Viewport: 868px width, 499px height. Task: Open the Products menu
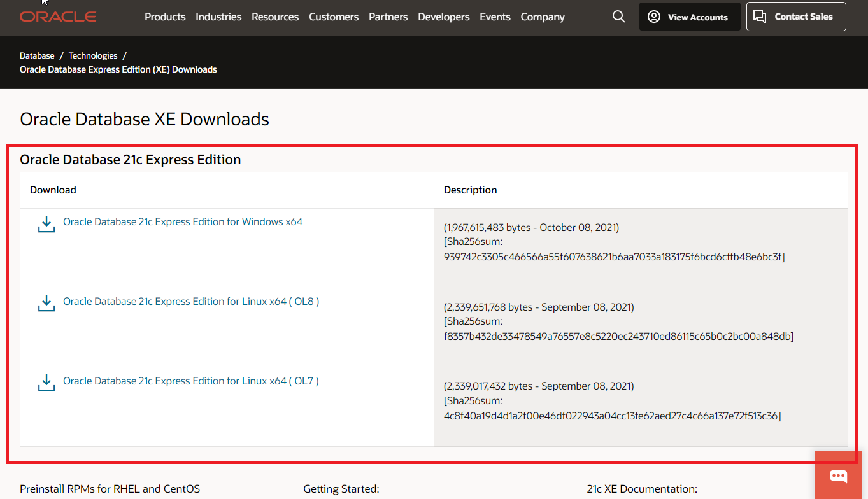coord(165,17)
